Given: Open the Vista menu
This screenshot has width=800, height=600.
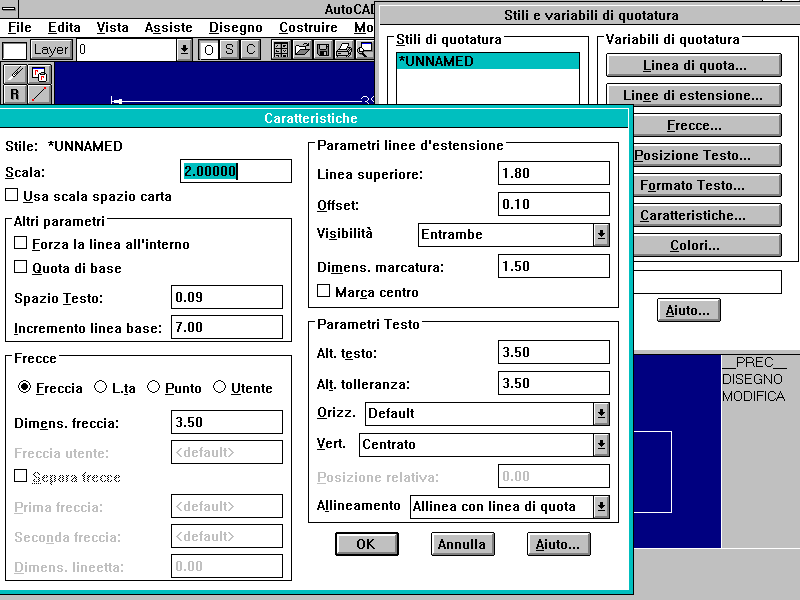Looking at the screenshot, I should coord(112,27).
